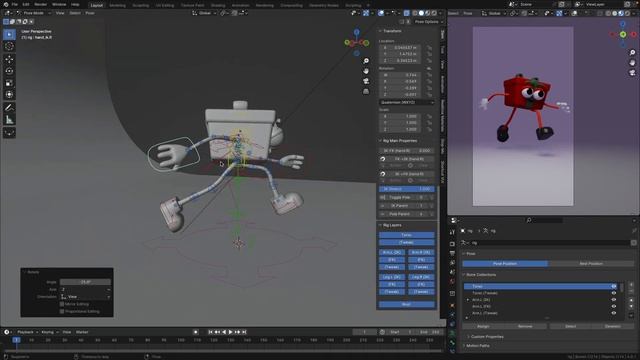Move bone collection up arrow
The height and width of the screenshot is (360, 640).
click(x=631, y=300)
